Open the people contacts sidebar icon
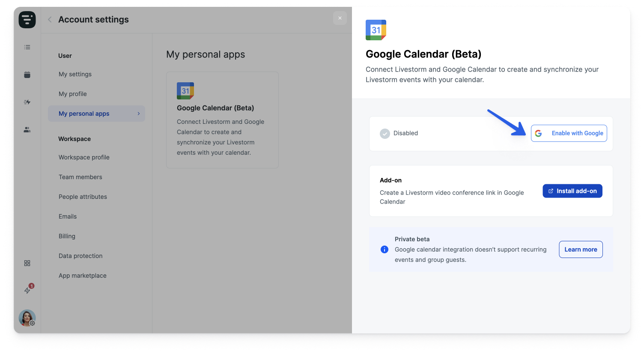 click(x=27, y=129)
